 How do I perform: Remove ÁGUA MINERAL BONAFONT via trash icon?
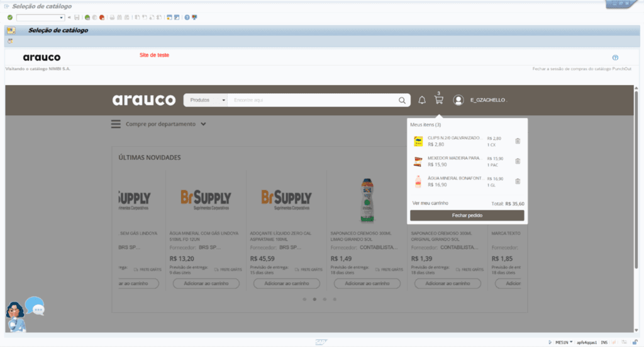point(518,181)
